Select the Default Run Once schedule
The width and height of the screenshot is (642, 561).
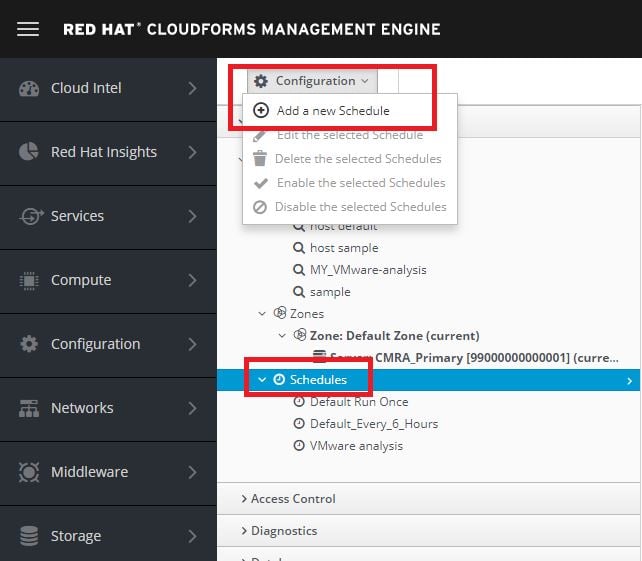[359, 402]
